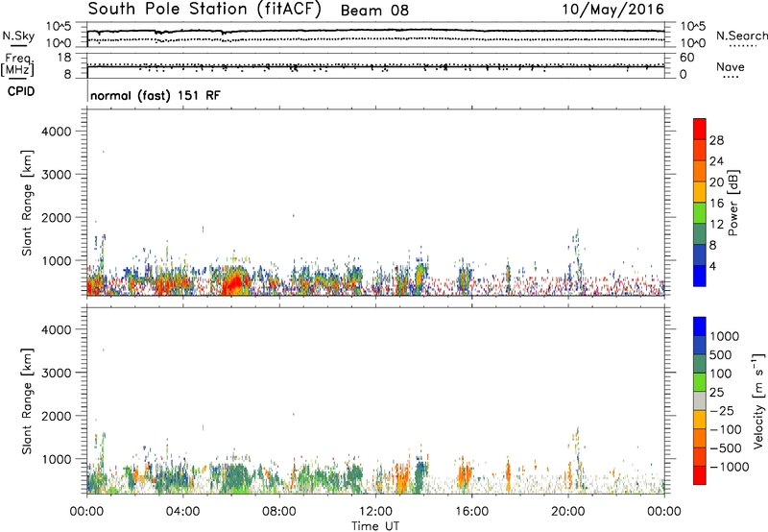Viewport: 768px width, 532px height.
Task: Click the '16:00' time axis label
Action: click(471, 512)
